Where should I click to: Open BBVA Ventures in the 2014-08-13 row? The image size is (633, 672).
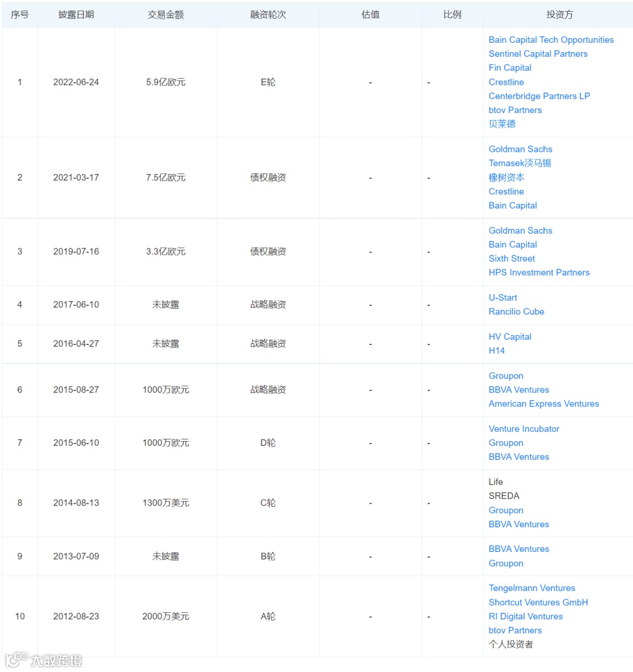[x=519, y=524]
